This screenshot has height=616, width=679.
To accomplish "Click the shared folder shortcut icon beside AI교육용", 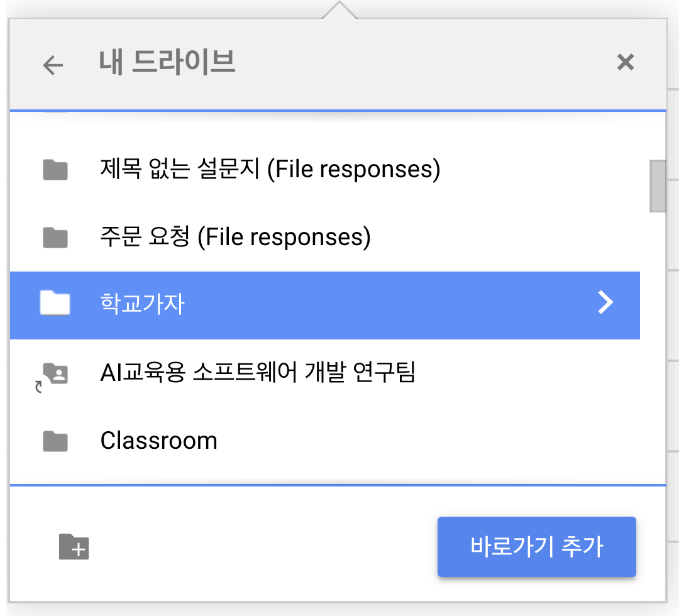I will pos(52,376).
